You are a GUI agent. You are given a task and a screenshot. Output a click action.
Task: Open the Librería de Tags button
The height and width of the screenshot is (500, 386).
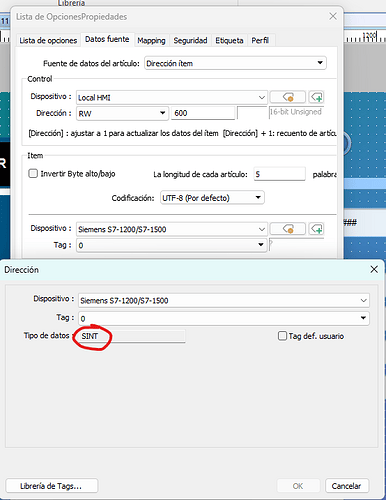tap(52, 486)
